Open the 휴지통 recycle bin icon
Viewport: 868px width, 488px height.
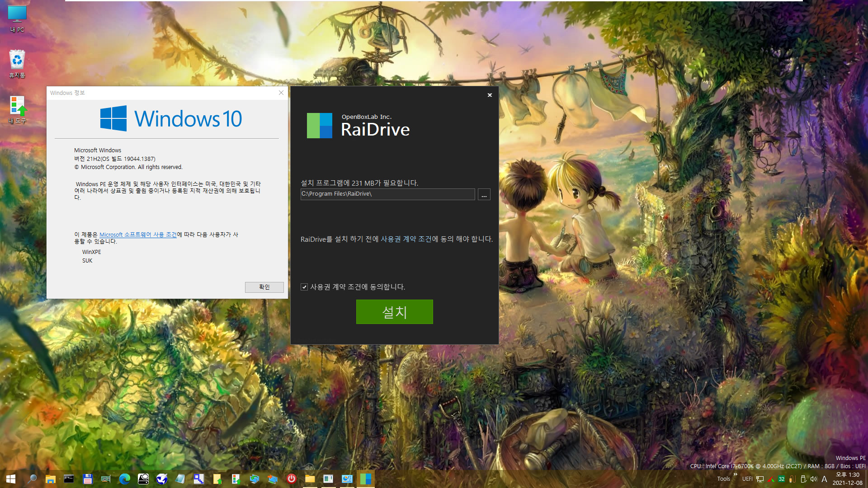click(x=17, y=64)
